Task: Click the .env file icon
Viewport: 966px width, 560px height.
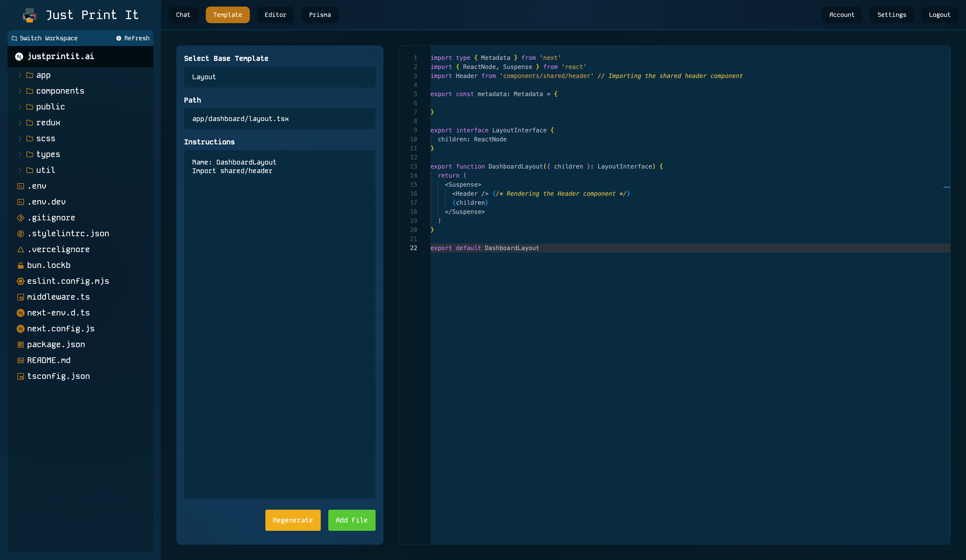Action: click(20, 186)
